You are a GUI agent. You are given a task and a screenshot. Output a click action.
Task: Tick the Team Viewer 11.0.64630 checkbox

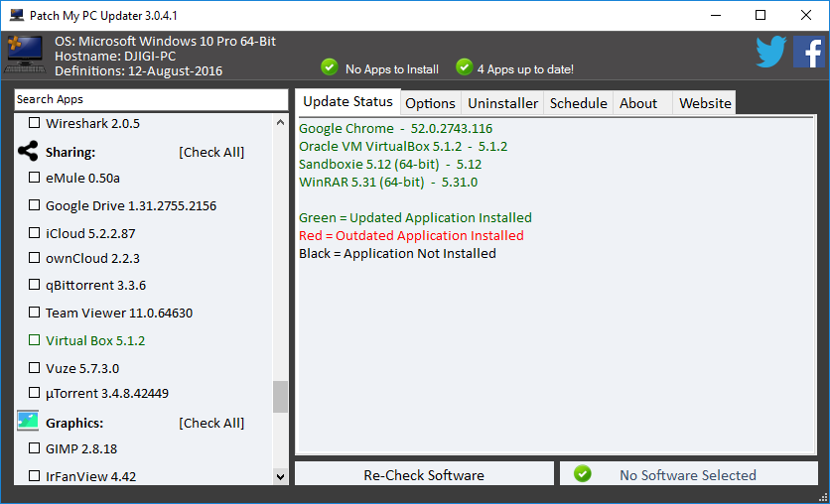(35, 313)
